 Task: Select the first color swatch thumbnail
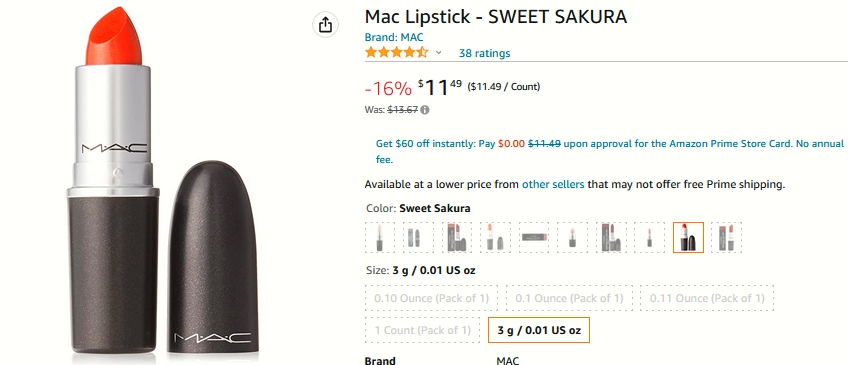[x=380, y=237]
